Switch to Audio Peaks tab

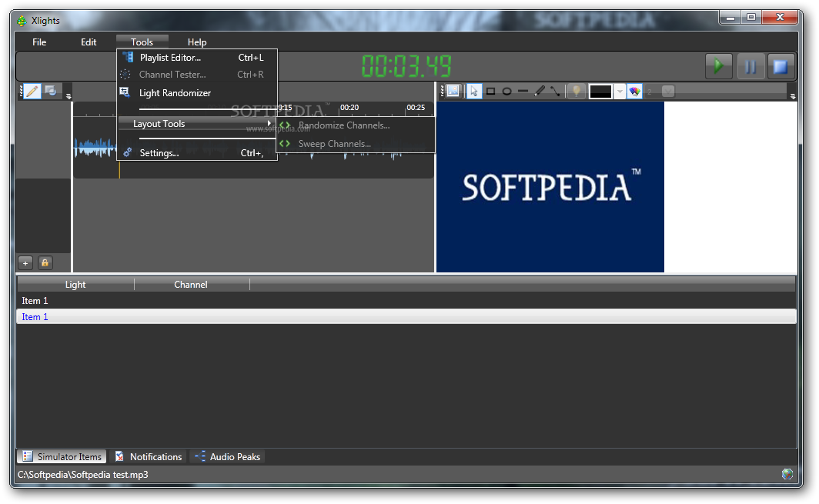[228, 456]
